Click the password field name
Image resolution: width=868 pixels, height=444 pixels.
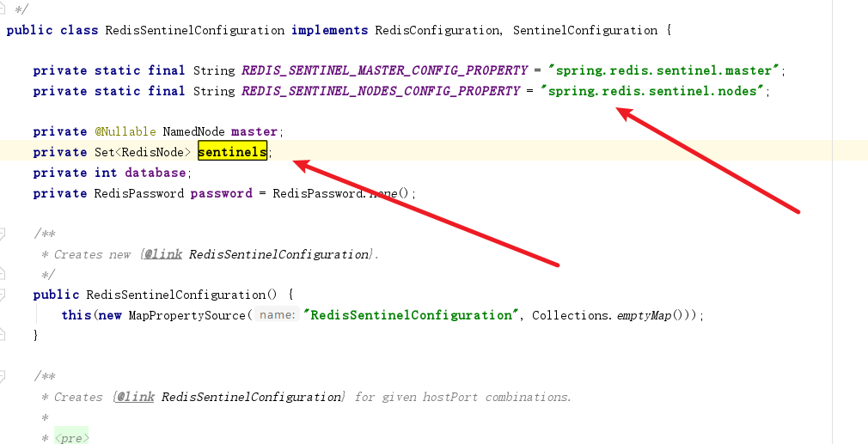[x=221, y=193]
